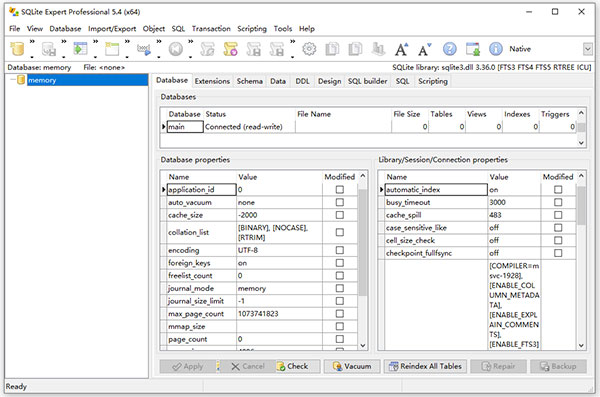
Task: Click the new table toolbar icon
Action: pyautogui.click(x=112, y=49)
